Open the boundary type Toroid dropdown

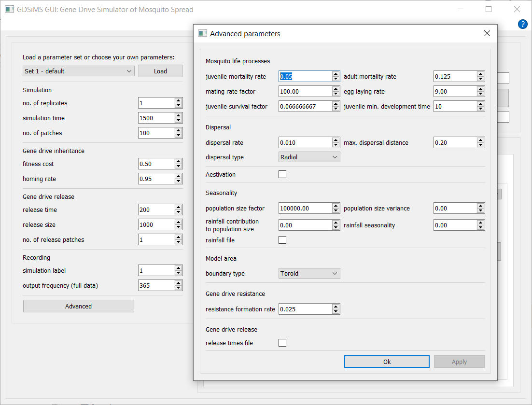pos(309,273)
